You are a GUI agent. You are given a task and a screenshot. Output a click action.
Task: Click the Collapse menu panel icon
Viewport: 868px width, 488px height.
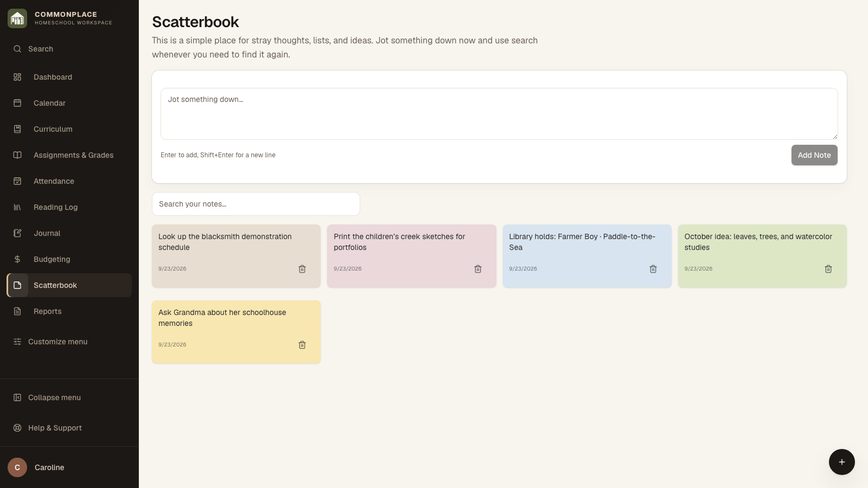(17, 397)
